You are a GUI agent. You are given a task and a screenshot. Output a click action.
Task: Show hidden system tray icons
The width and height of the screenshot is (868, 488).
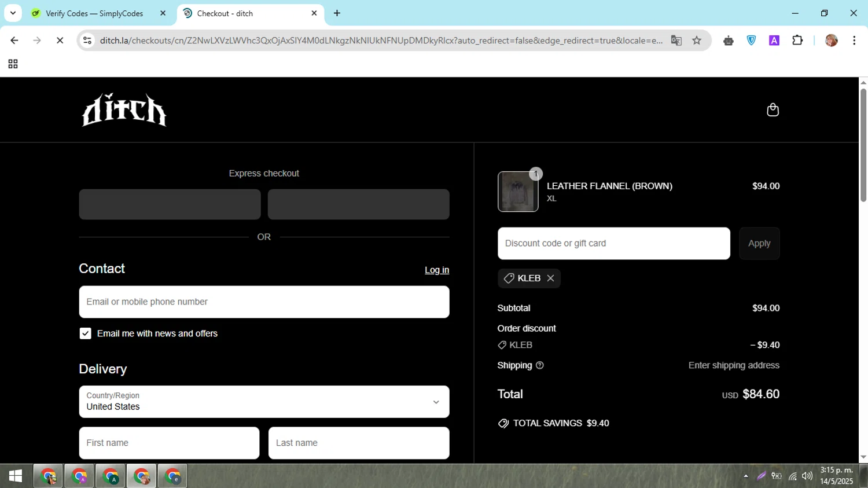point(746,476)
